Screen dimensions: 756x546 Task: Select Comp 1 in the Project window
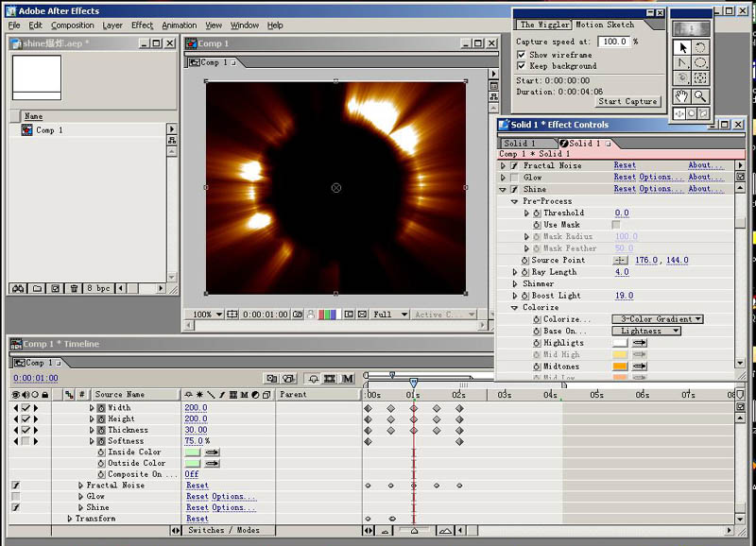coord(49,130)
